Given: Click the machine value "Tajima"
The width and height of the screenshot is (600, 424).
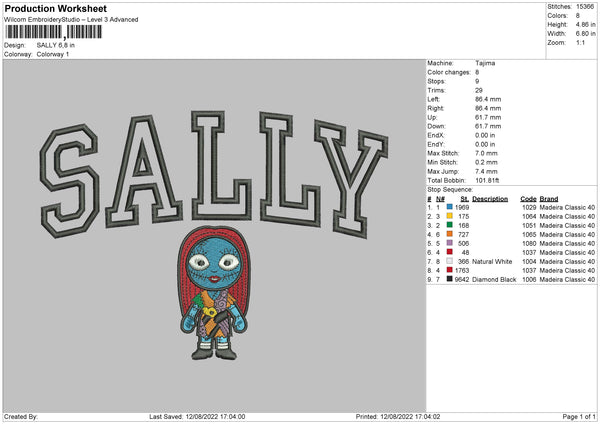Looking at the screenshot, I should pos(485,63).
